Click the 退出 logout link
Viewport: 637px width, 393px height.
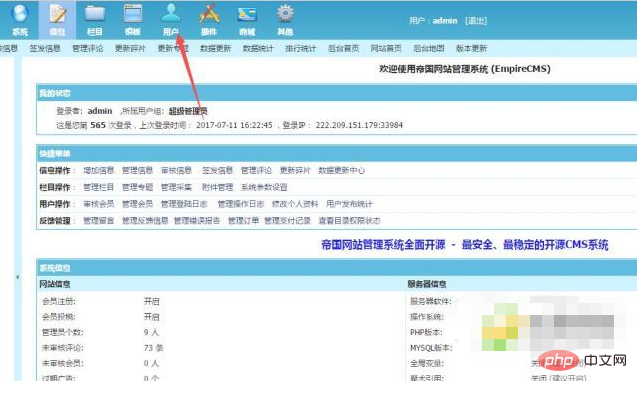click(x=476, y=21)
